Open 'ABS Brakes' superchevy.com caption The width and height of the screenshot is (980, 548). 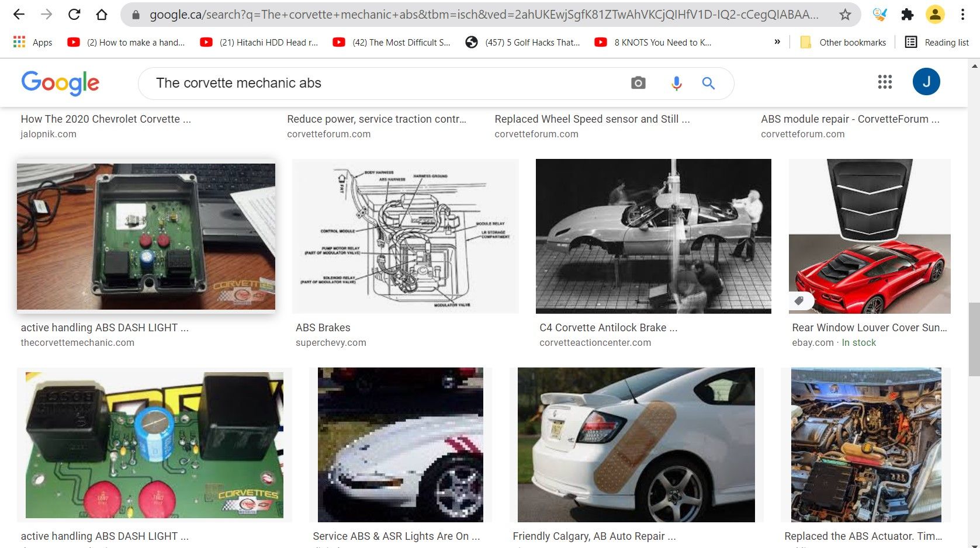[323, 328]
